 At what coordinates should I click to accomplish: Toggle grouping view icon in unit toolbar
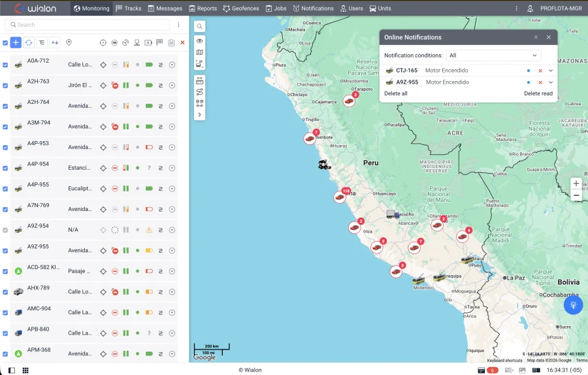42,42
